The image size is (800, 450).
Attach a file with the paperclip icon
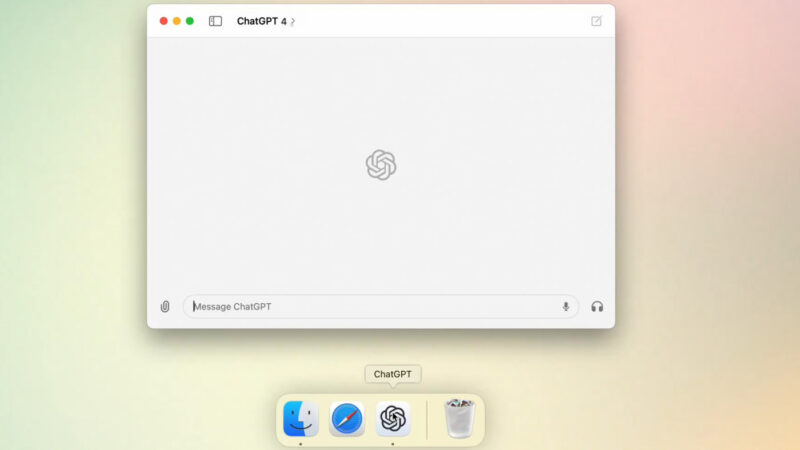[x=165, y=307]
